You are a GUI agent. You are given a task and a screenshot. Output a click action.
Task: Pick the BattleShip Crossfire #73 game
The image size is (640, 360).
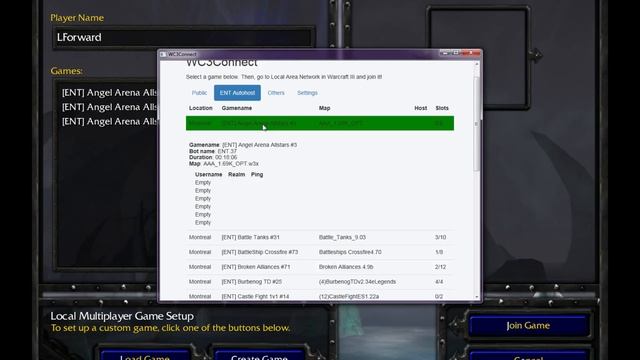click(x=320, y=252)
